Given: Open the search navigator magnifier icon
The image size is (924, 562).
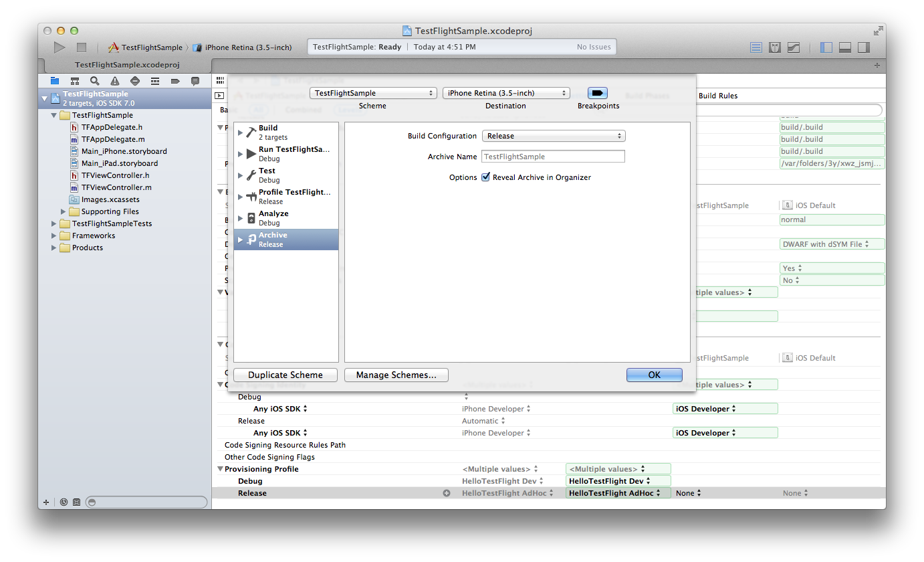Looking at the screenshot, I should 95,81.
